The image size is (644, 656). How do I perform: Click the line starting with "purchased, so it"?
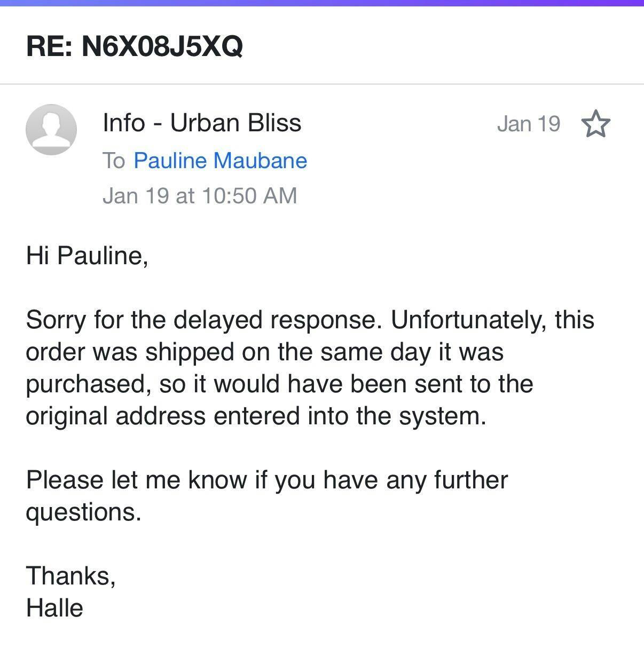[279, 384]
